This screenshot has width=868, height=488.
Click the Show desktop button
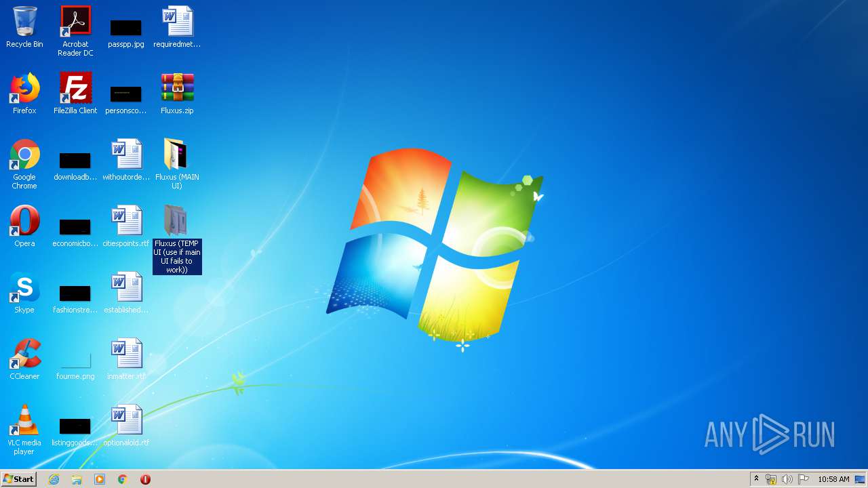(x=861, y=479)
